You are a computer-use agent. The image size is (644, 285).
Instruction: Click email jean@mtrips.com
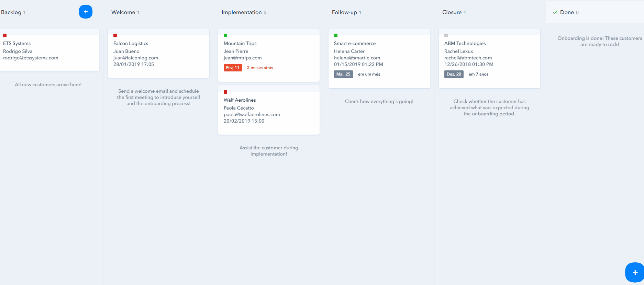(243, 58)
